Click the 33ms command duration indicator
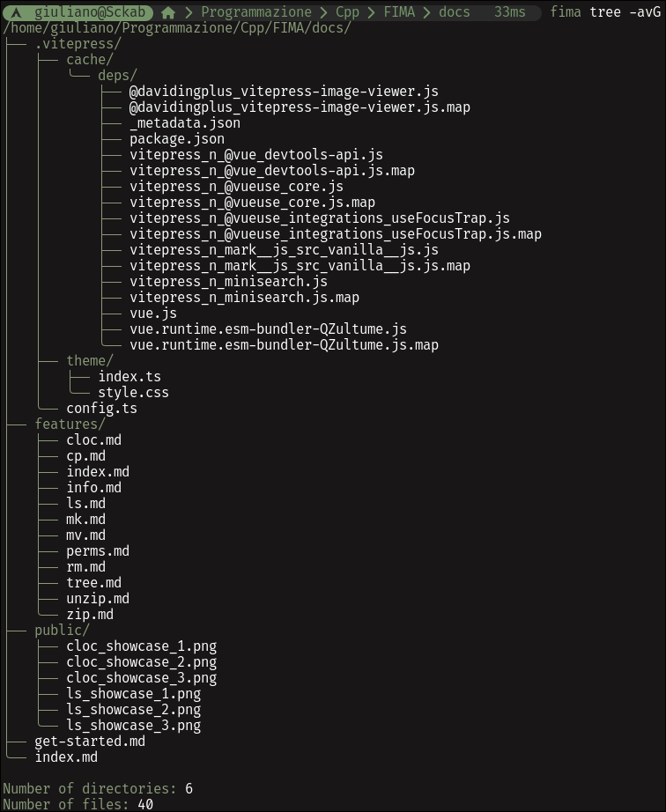666x812 pixels. (509, 12)
